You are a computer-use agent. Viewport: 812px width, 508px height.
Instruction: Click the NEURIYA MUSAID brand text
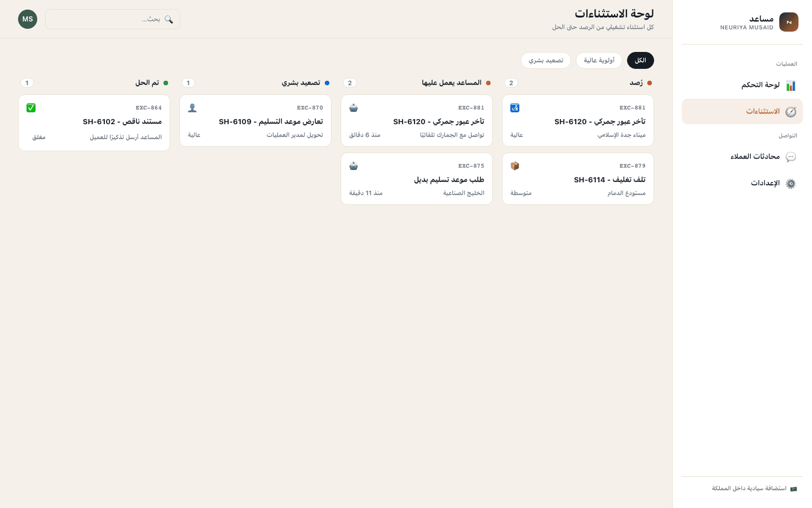point(747,28)
